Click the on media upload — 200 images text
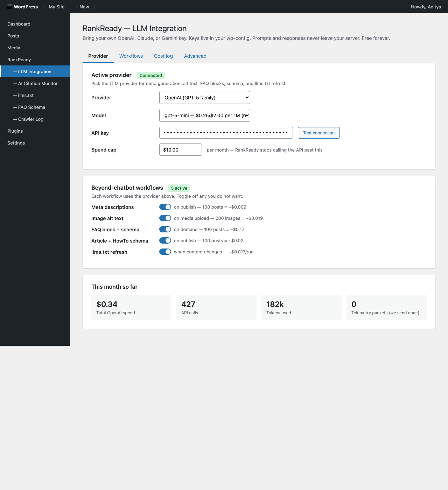448x490 pixels. tap(218, 218)
